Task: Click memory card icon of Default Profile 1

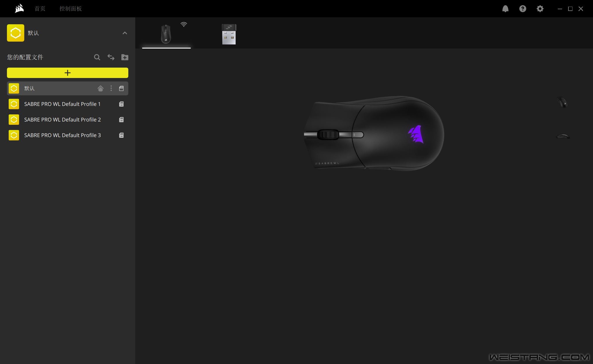Action: coord(121,104)
